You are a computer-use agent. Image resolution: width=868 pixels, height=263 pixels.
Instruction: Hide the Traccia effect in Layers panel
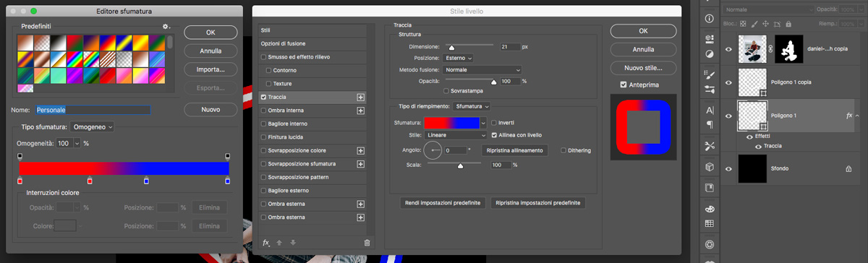pos(759,146)
